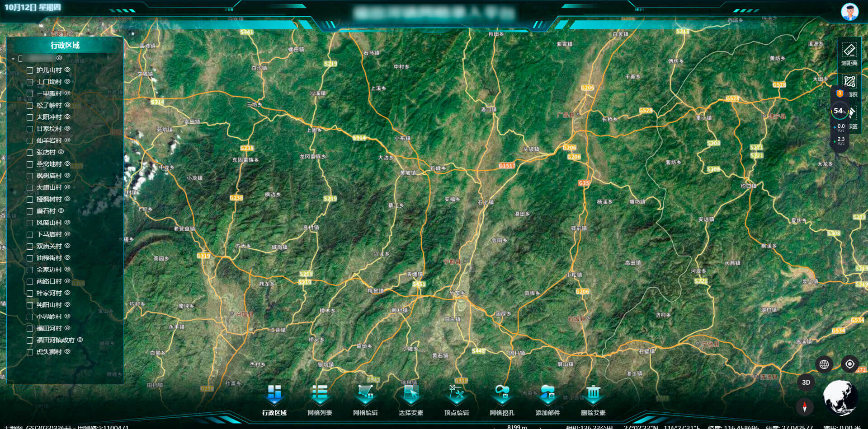Click the user avatar in top right
The width and height of the screenshot is (868, 429).
849,11
